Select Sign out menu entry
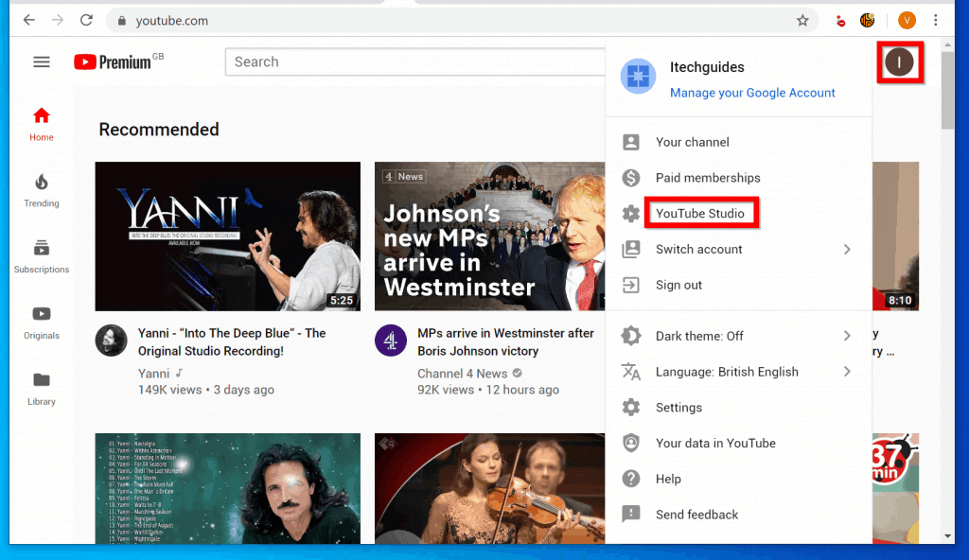969x560 pixels. [738, 285]
